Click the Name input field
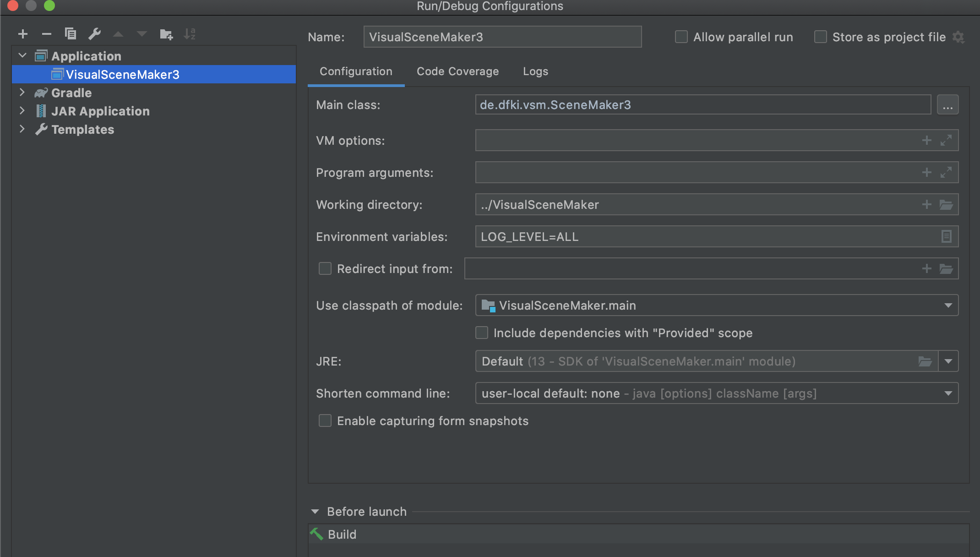 pyautogui.click(x=502, y=37)
